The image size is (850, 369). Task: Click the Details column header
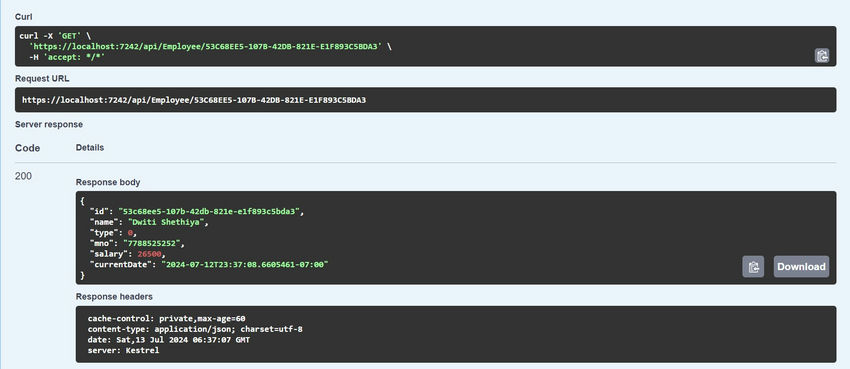point(90,147)
